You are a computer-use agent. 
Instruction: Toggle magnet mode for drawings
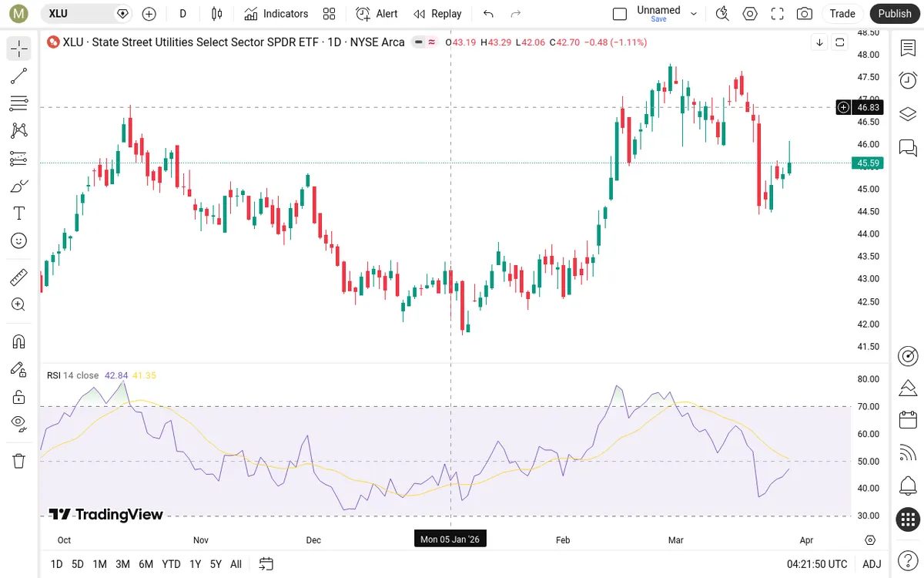pos(18,341)
